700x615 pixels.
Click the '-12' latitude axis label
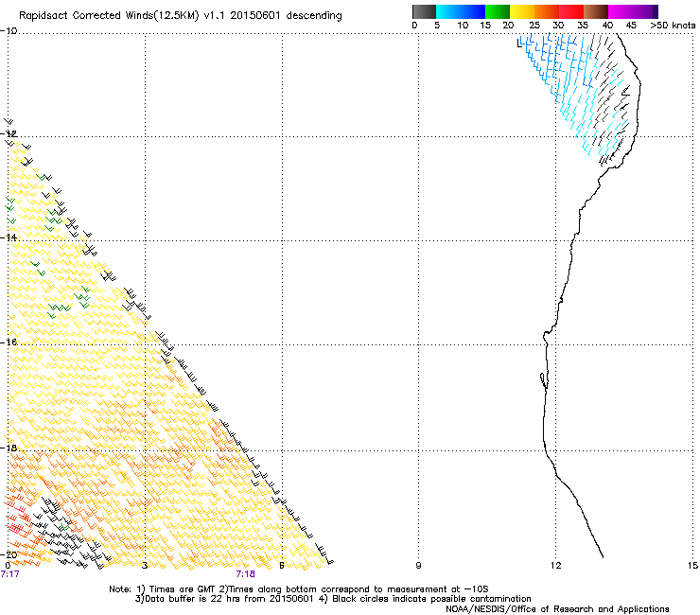point(9,133)
